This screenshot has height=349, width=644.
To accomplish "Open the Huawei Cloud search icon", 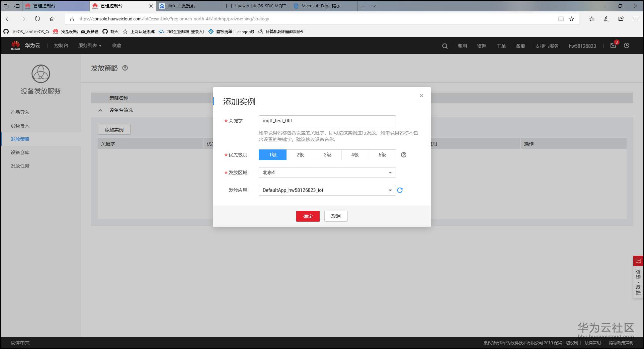I will [445, 46].
